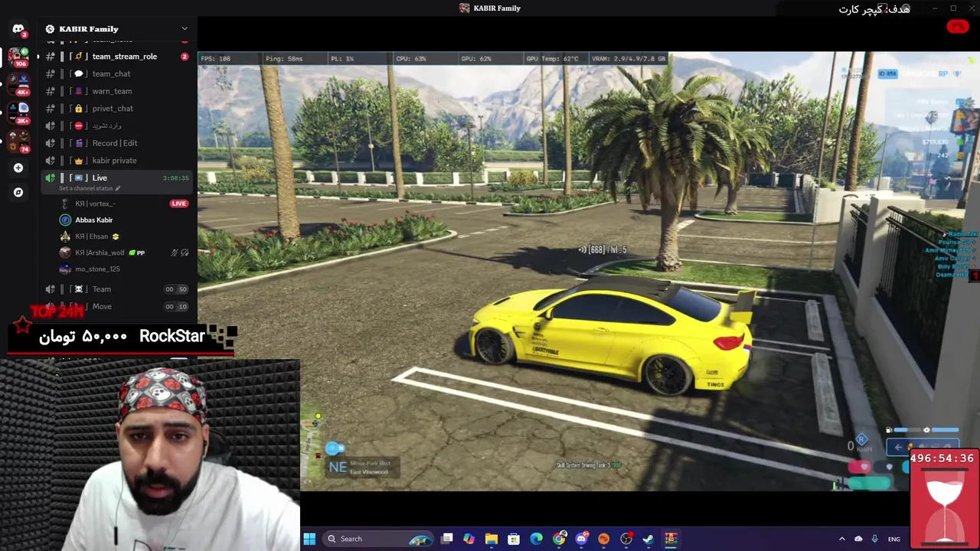The height and width of the screenshot is (551, 980).
Task: Open Google Chrome from the taskbar
Action: [560, 539]
